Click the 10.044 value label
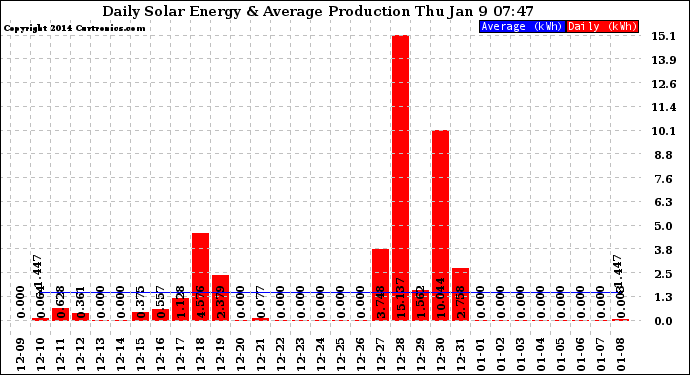690x375 pixels. click(x=441, y=298)
